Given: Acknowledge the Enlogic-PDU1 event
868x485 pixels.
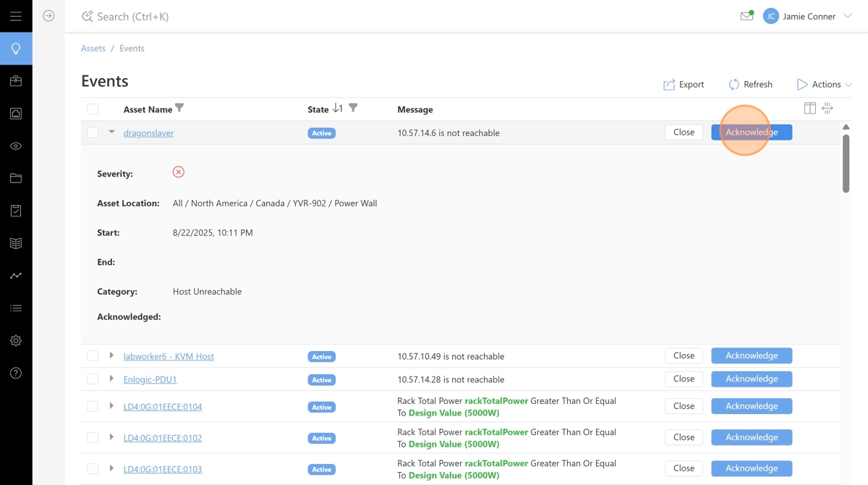Looking at the screenshot, I should (752, 379).
